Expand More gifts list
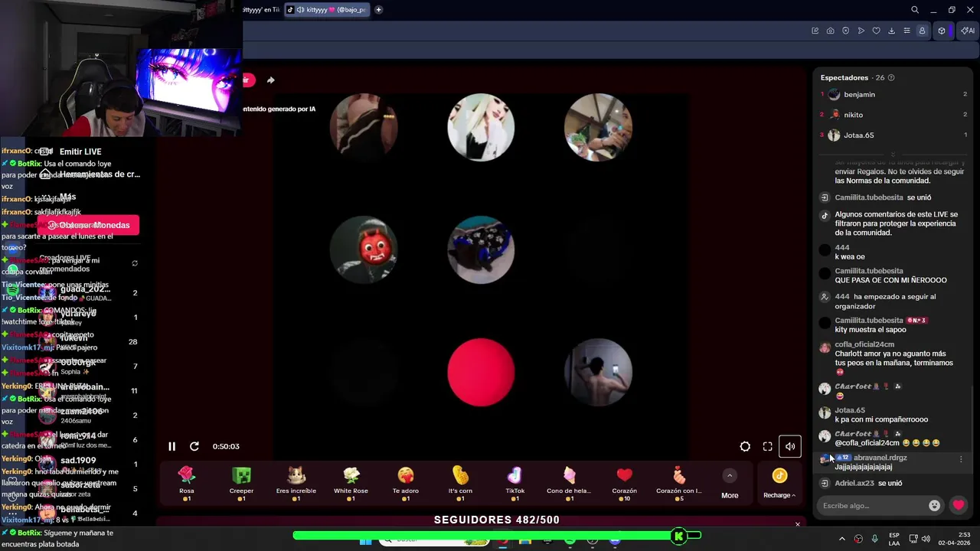 click(730, 484)
